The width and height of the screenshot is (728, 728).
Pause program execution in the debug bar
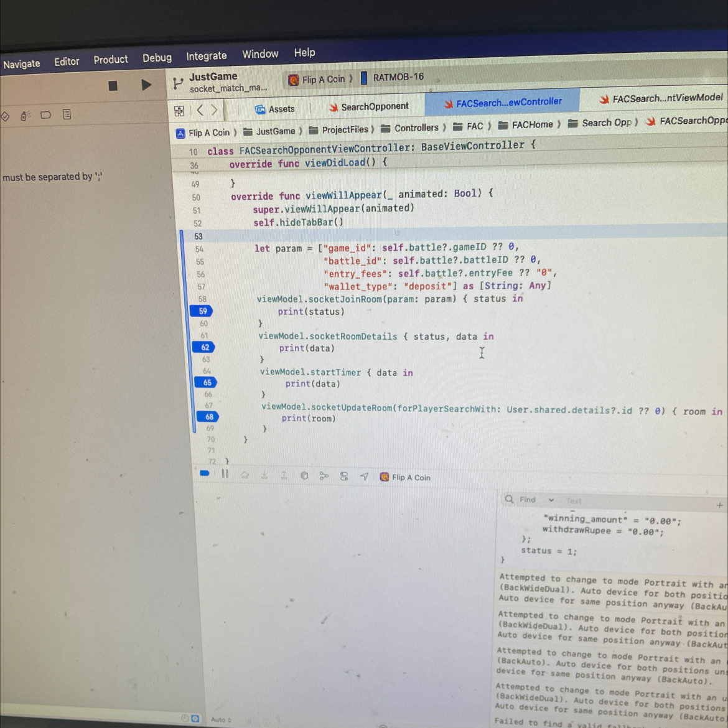[x=225, y=474]
